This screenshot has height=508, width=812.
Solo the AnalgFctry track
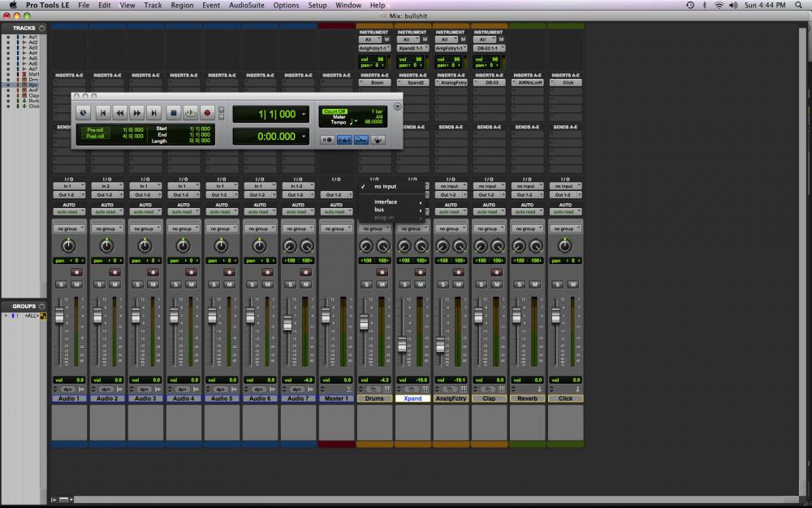pyautogui.click(x=443, y=284)
